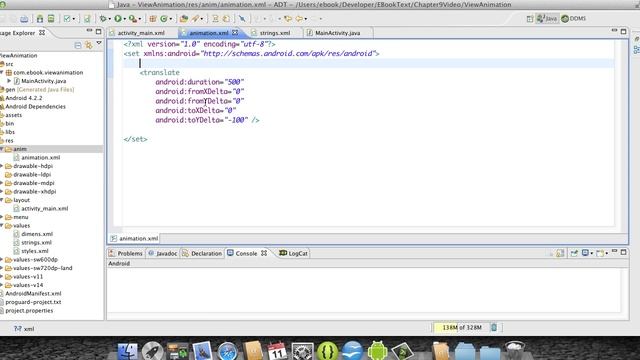Open Finder from the Dock
Screen dimensions: 640x360
coord(127,351)
